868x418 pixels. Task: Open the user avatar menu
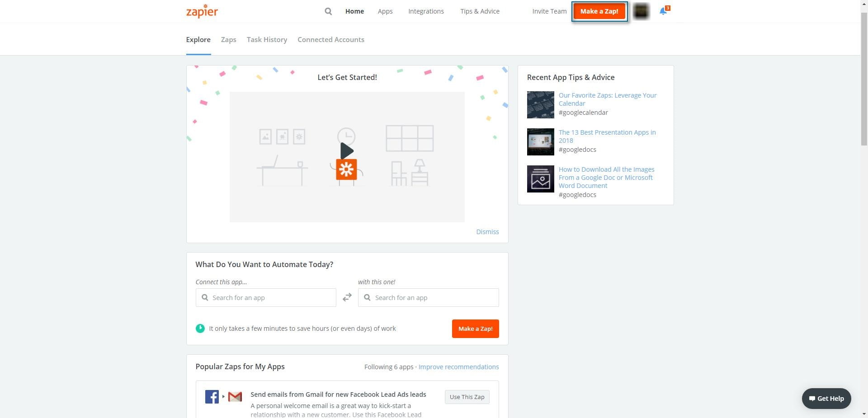pos(641,11)
